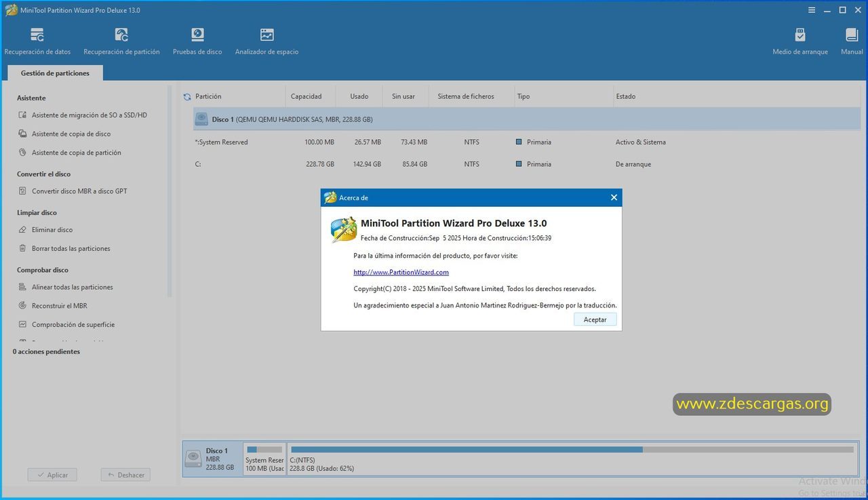This screenshot has width=868, height=500.
Task: Open the www.PartitionWizard.com link
Action: [401, 272]
